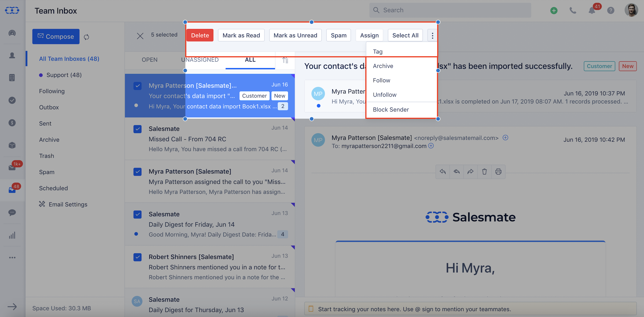Open the Outbox folder
The width and height of the screenshot is (644, 317).
click(x=49, y=108)
